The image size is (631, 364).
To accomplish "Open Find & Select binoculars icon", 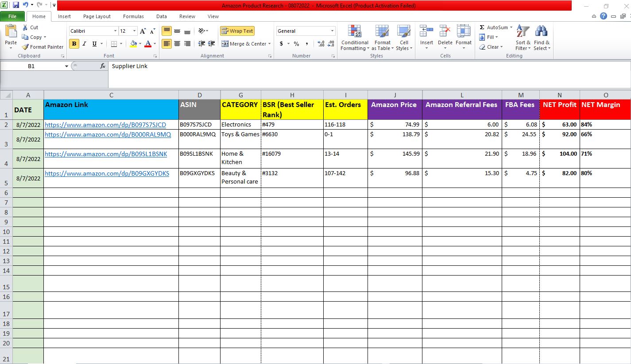I will coord(541,31).
